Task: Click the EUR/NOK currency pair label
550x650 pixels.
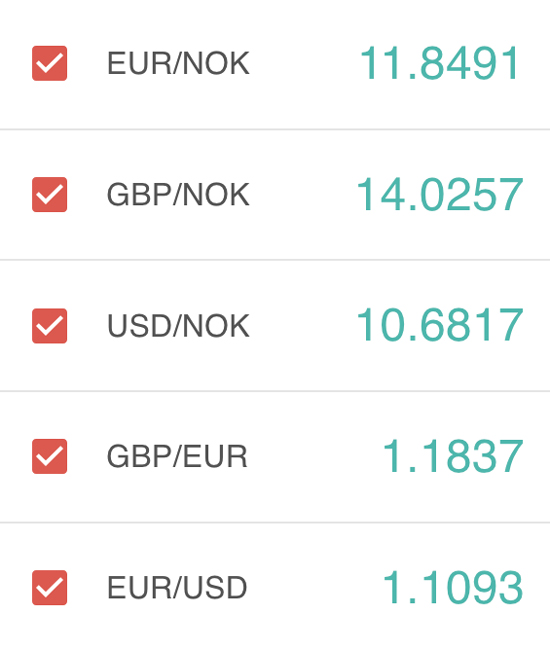Action: point(178,63)
